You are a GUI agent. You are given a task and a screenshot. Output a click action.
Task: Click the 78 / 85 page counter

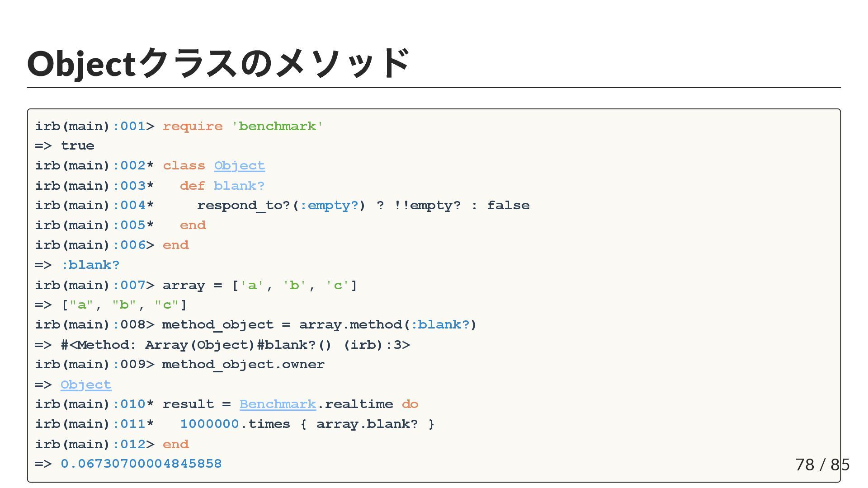[x=822, y=465]
